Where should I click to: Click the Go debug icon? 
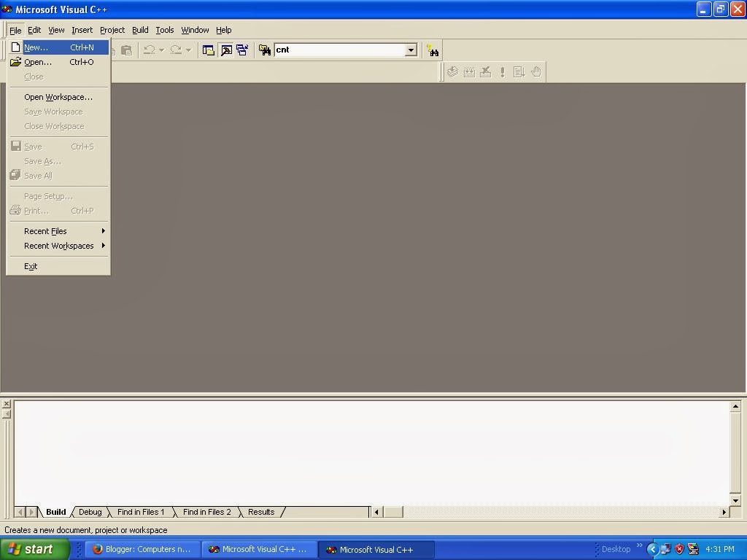click(519, 72)
